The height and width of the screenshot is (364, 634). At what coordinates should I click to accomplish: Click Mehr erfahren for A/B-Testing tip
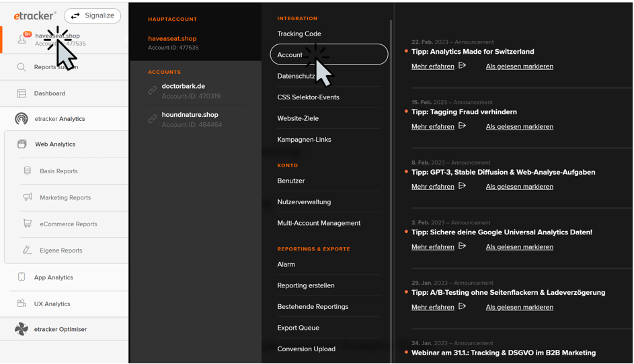pyautogui.click(x=433, y=307)
